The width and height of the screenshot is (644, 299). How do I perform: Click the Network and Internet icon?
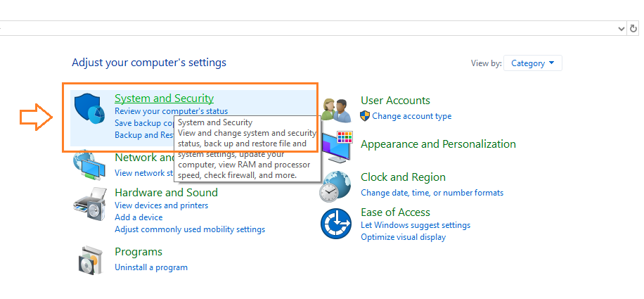89,167
